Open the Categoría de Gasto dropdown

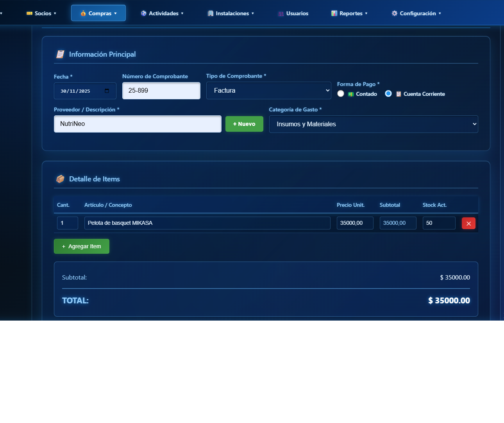373,124
